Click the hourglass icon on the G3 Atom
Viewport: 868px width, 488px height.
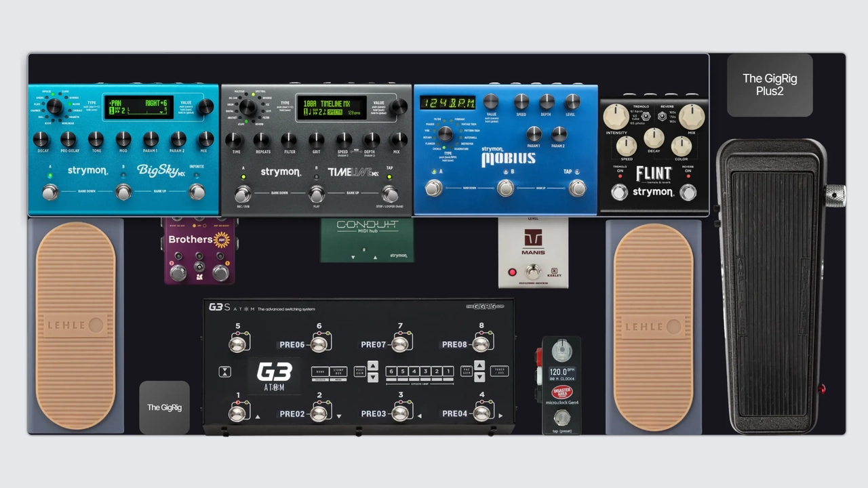(225, 371)
